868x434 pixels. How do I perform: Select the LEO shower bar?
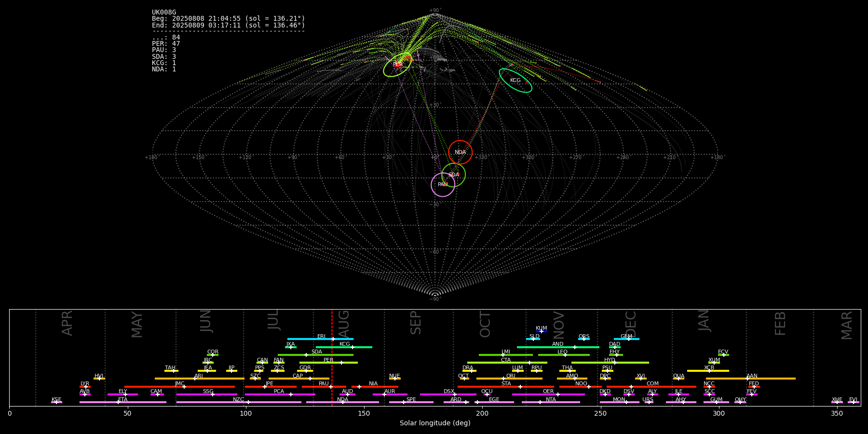(x=564, y=355)
